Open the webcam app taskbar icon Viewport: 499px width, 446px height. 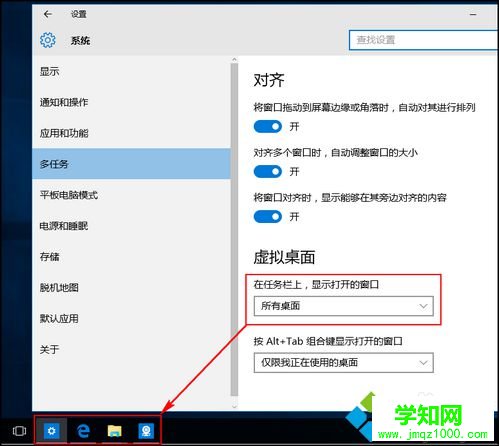pyautogui.click(x=146, y=431)
